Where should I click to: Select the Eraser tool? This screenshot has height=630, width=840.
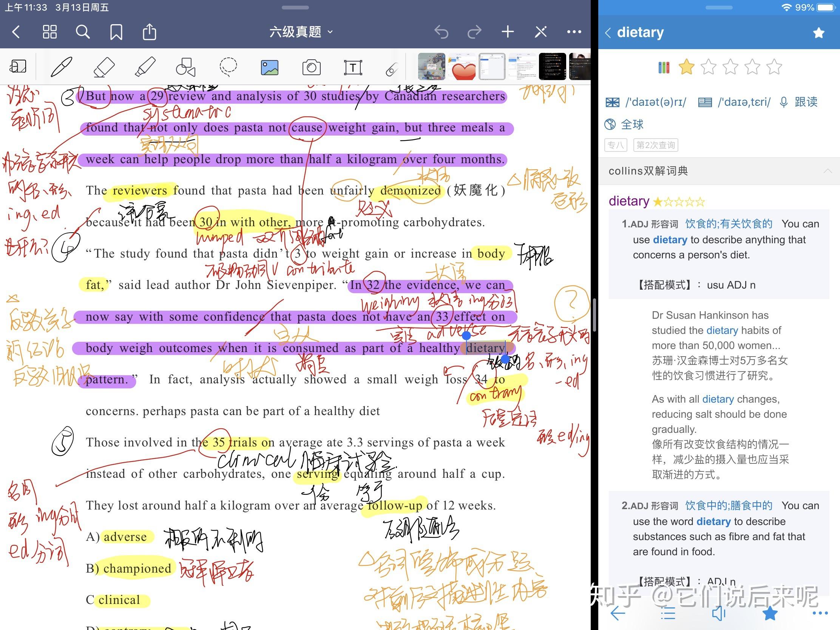pyautogui.click(x=103, y=67)
